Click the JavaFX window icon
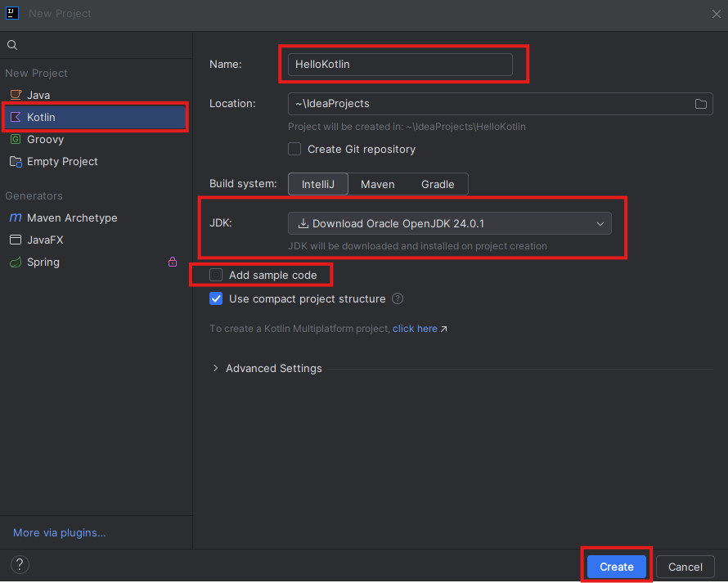 [x=16, y=240]
